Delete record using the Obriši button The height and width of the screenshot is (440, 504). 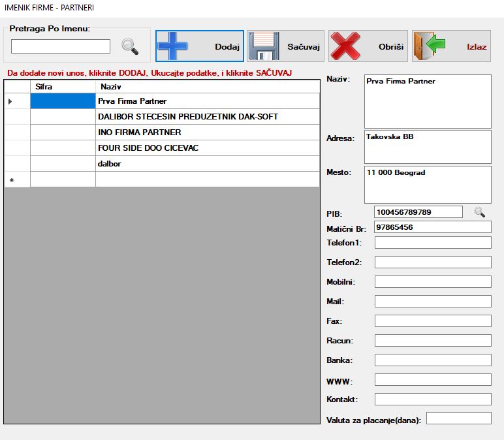pos(368,46)
